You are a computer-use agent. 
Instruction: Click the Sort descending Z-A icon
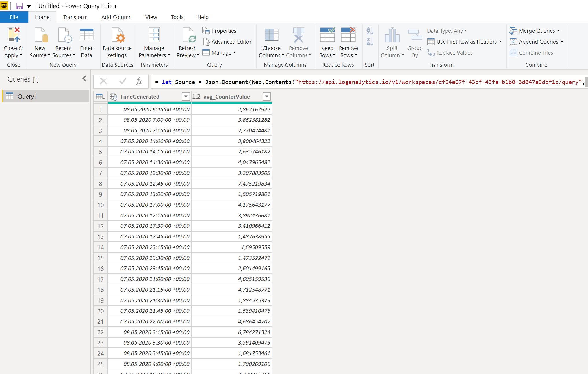pos(370,42)
